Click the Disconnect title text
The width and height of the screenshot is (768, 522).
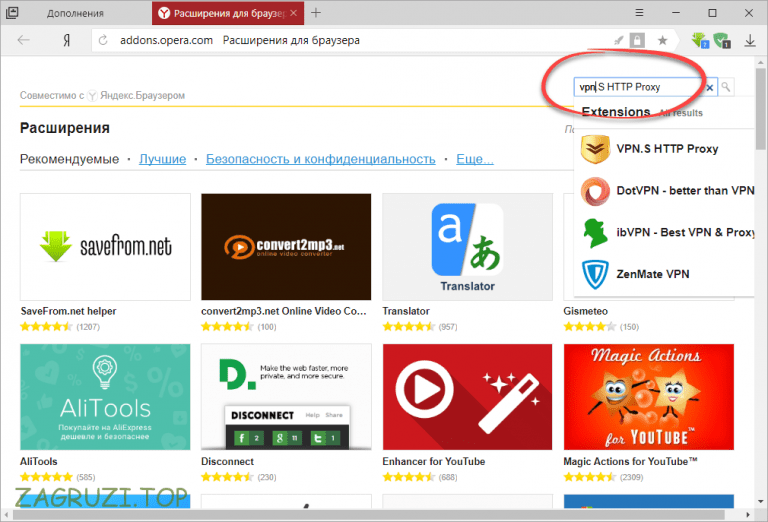pos(227,462)
